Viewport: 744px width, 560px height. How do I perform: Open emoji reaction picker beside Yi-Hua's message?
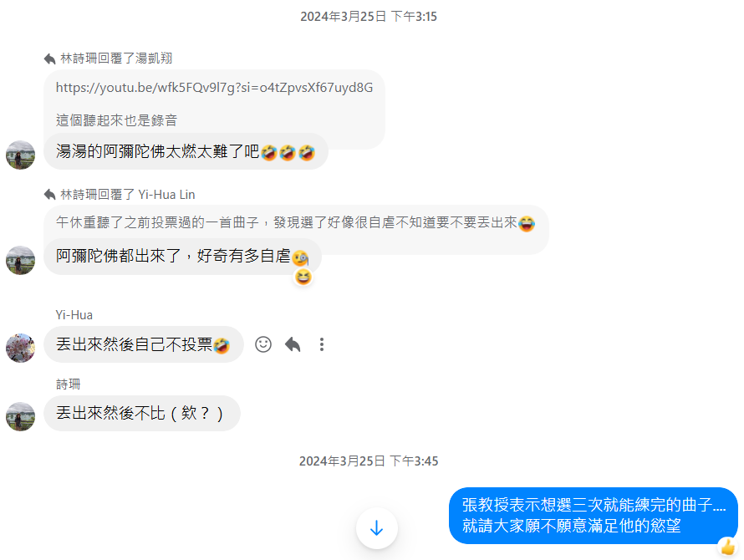coord(263,344)
